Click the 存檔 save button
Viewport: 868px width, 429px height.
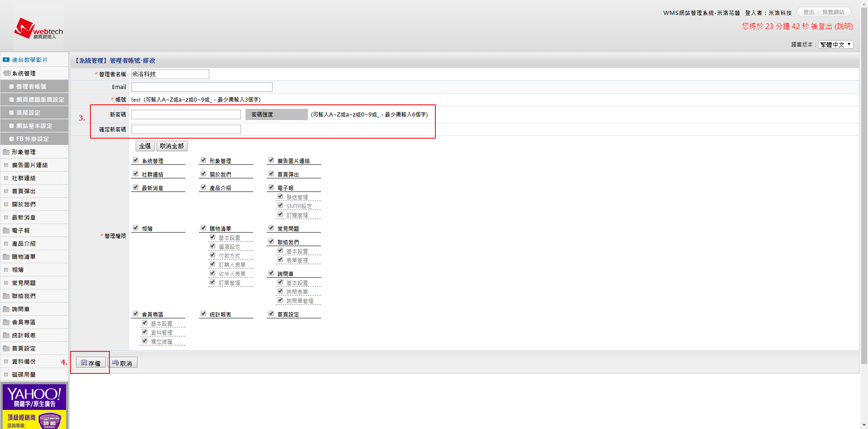point(91,363)
